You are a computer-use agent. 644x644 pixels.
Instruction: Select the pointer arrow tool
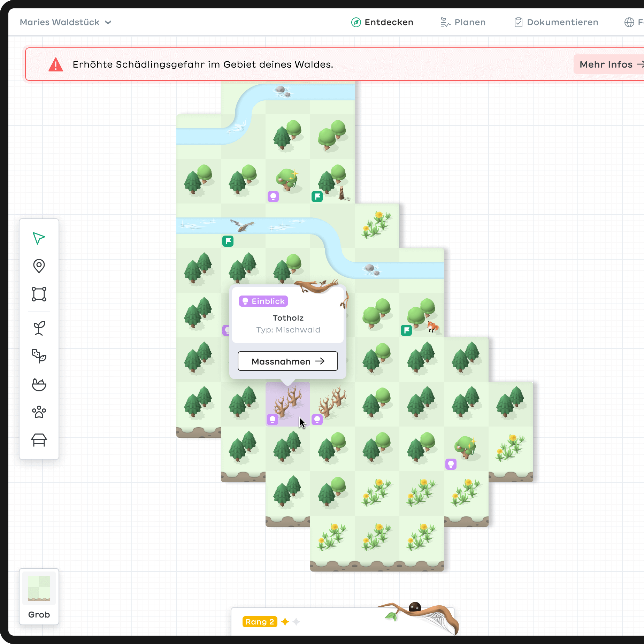click(x=39, y=238)
